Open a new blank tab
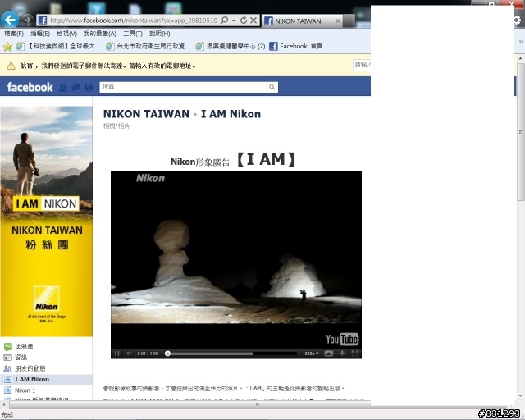 coord(349,21)
